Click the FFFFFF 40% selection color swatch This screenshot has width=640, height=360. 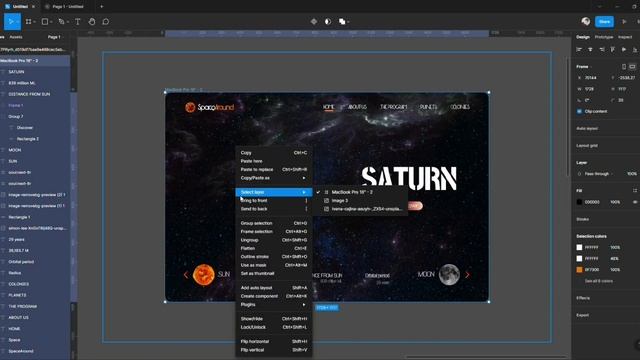coord(579,258)
